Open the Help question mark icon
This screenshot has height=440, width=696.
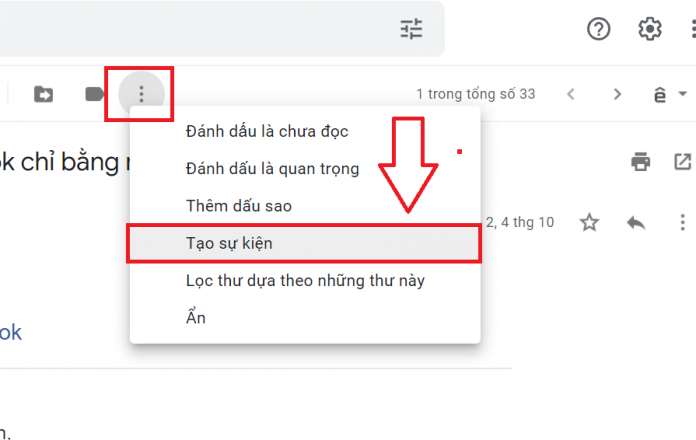(598, 29)
